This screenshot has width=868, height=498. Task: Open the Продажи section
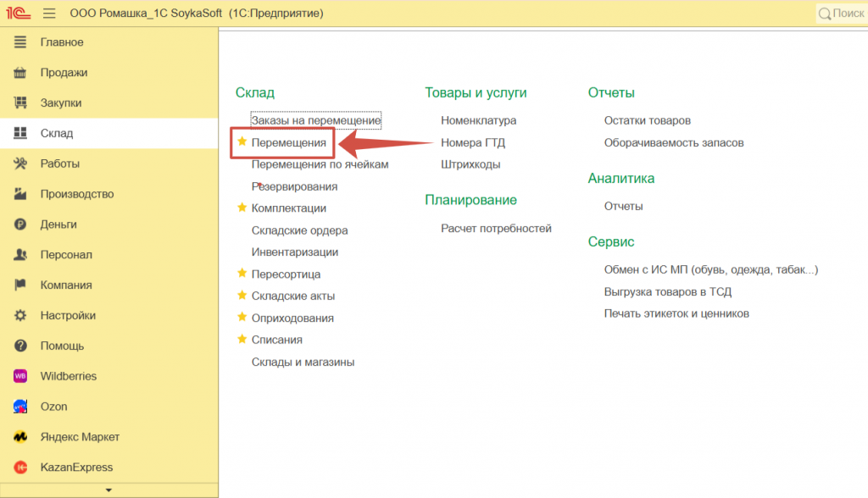point(64,73)
